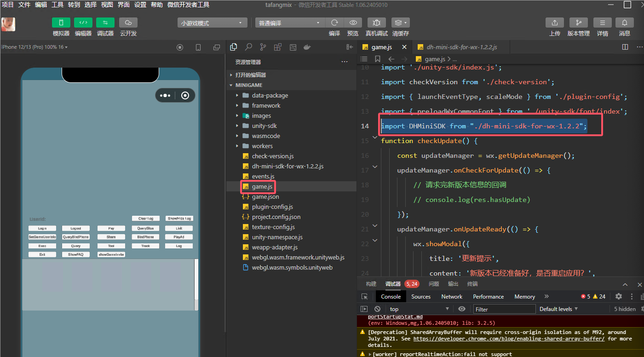Open DevTools settings gear

tap(619, 297)
